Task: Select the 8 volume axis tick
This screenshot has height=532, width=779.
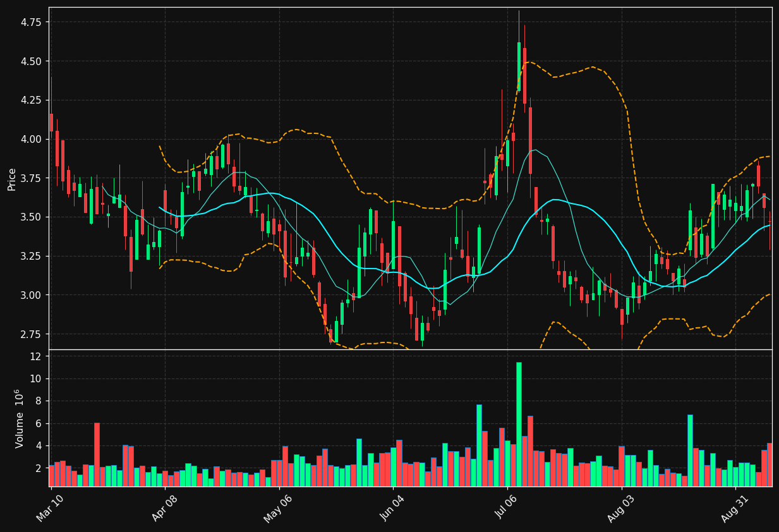Action: [39, 401]
